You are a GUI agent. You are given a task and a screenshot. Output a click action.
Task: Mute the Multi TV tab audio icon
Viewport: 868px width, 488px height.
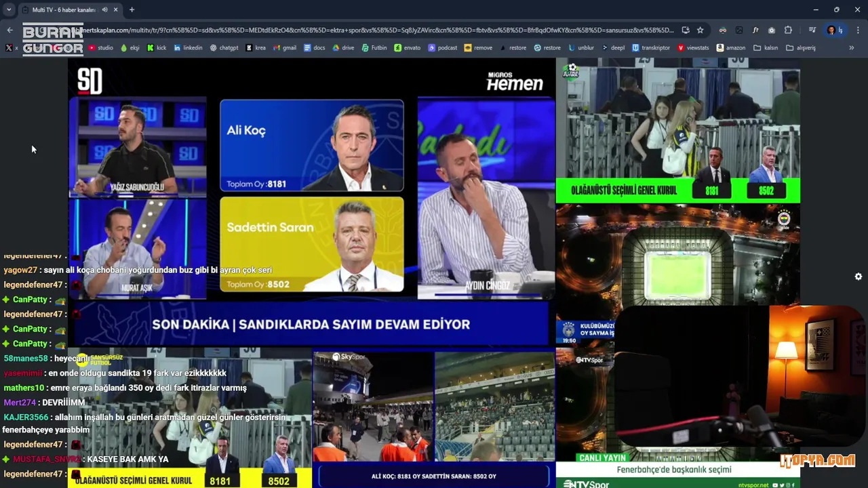pyautogui.click(x=104, y=10)
